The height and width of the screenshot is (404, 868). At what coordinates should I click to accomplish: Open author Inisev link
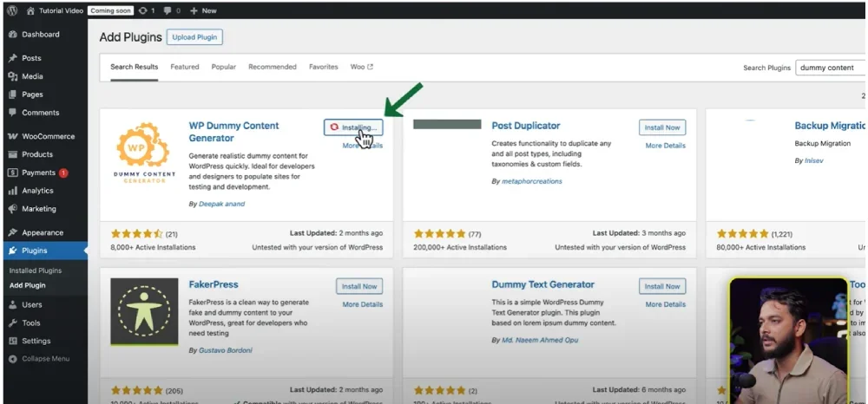816,160
